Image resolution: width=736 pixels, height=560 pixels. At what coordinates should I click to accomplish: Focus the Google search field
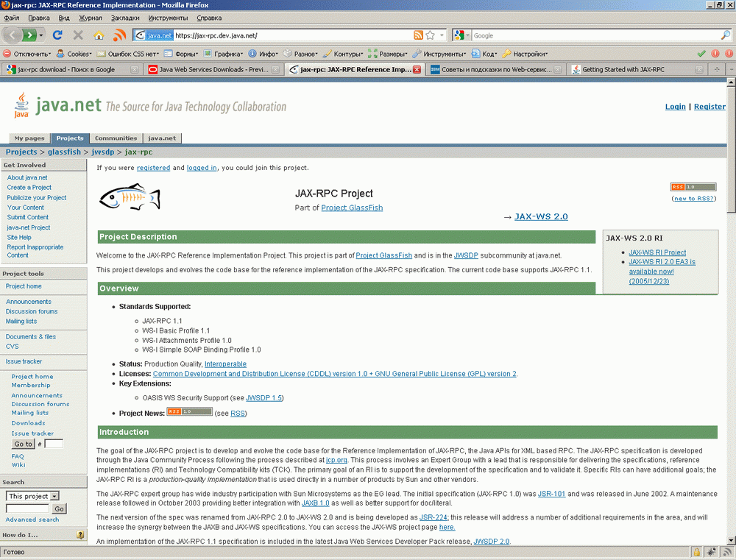pos(595,35)
